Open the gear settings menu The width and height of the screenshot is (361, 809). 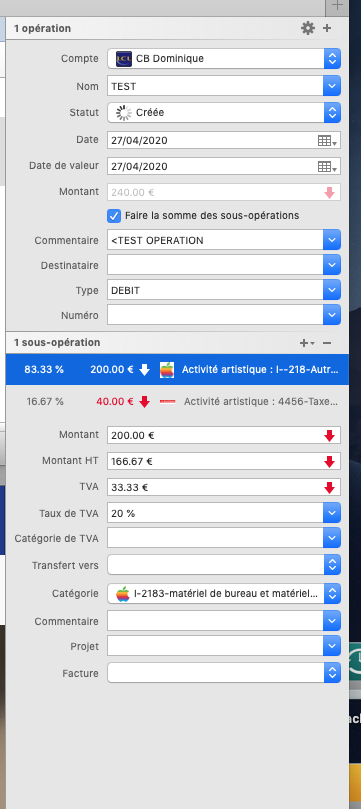307,28
